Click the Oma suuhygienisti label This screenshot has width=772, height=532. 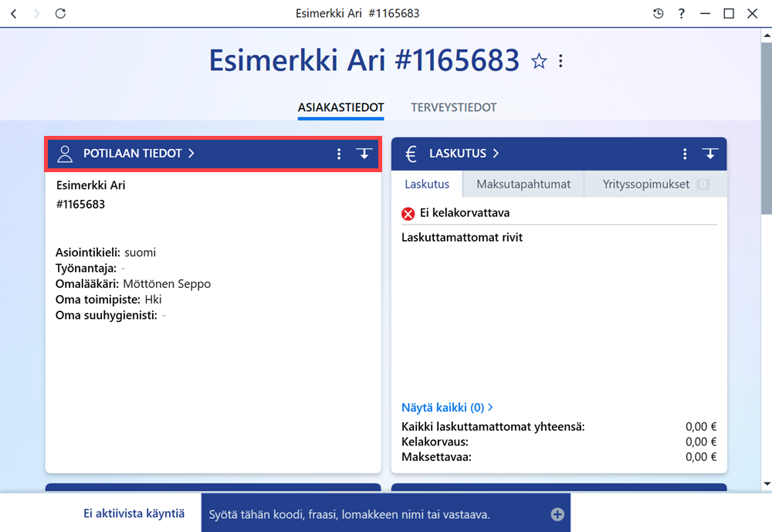[107, 315]
